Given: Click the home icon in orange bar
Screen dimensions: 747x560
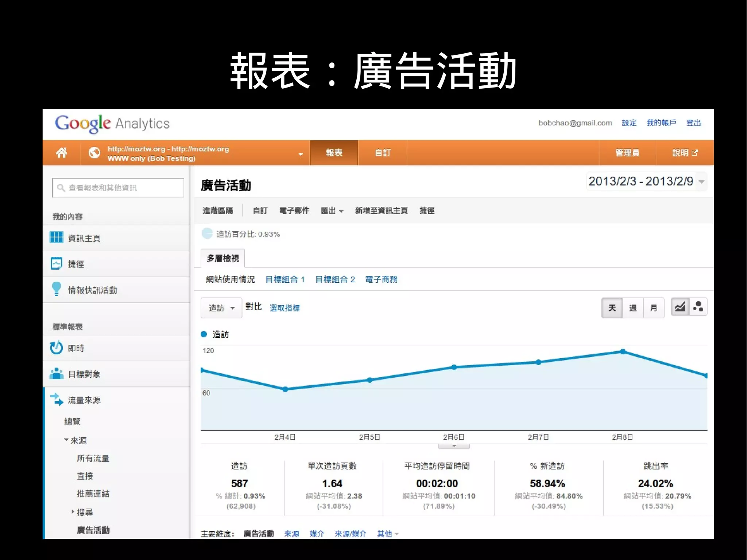Looking at the screenshot, I should pyautogui.click(x=61, y=152).
